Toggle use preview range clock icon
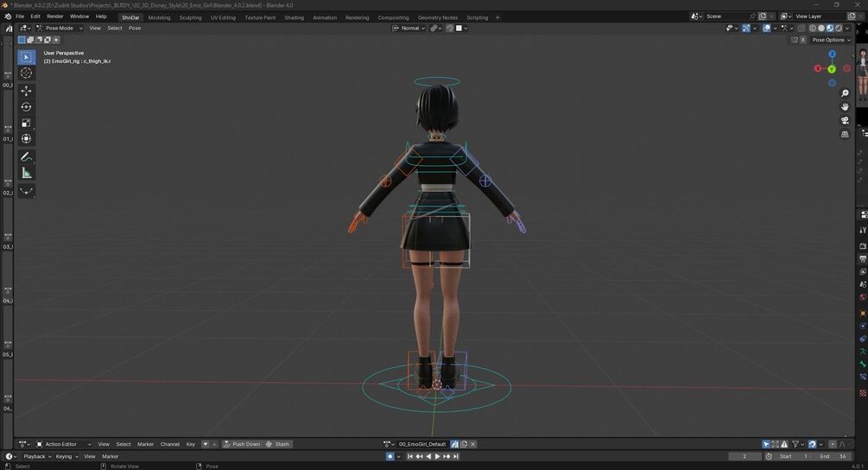The height and width of the screenshot is (470, 868). click(769, 457)
